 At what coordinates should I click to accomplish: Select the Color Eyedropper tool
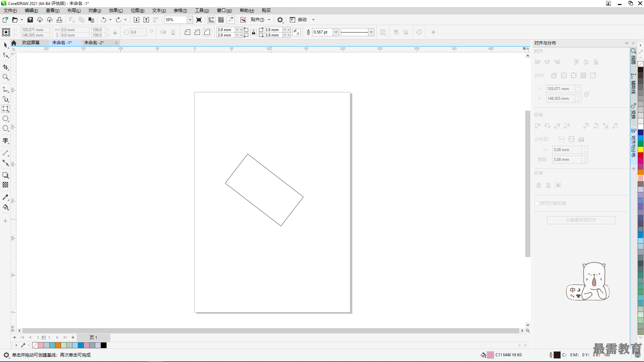coord(5,197)
